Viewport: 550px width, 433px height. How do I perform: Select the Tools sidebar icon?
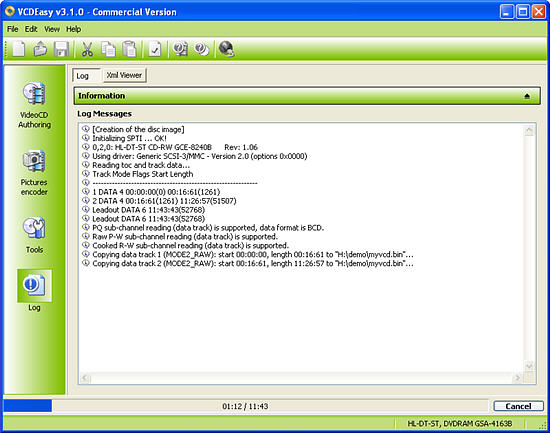coord(34,235)
